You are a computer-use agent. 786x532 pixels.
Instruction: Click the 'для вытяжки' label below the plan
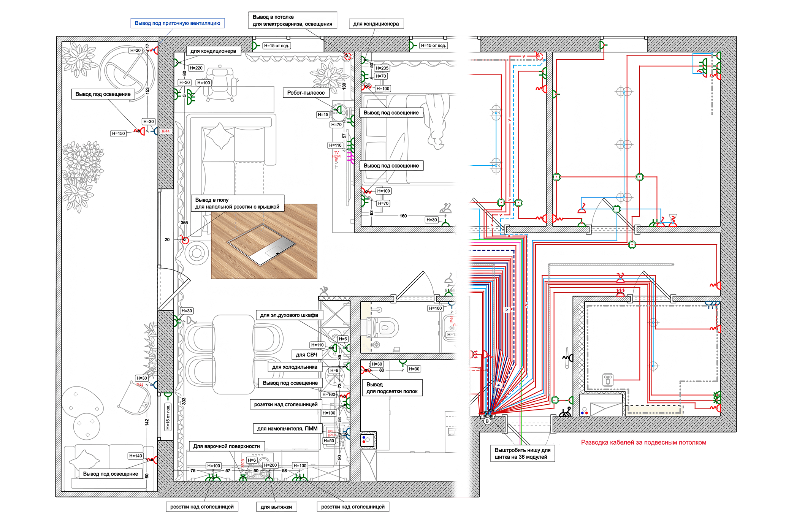click(276, 507)
